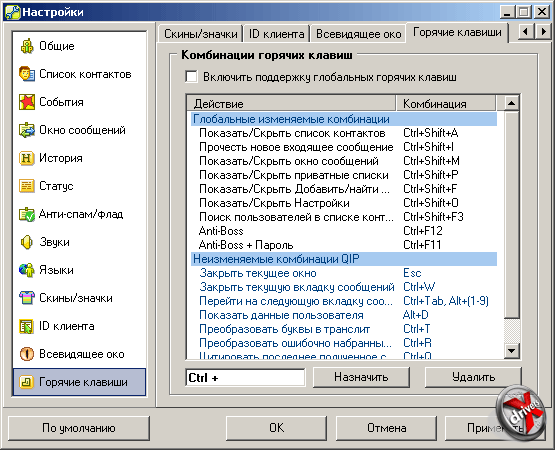The width and height of the screenshot is (555, 450).
Task: Open the События settings section
Action: tap(80, 102)
